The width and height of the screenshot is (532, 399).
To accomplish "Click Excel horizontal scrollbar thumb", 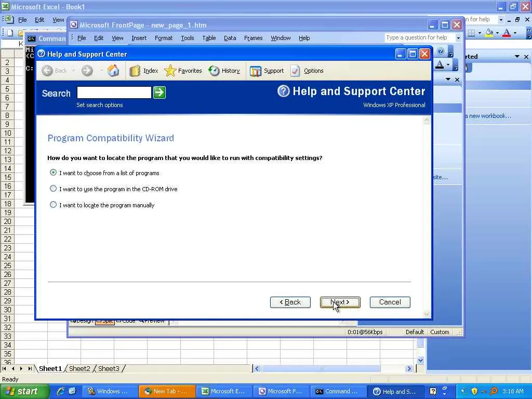I will coord(321,368).
